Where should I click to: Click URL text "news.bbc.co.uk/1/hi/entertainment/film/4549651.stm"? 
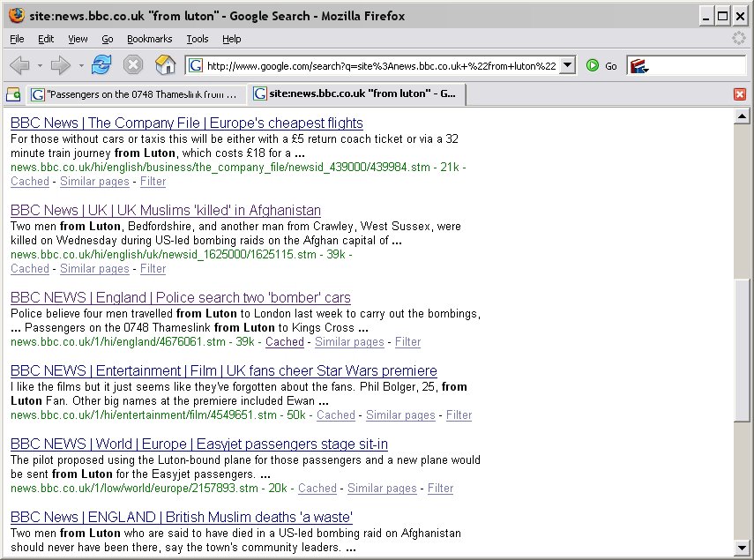pos(144,415)
